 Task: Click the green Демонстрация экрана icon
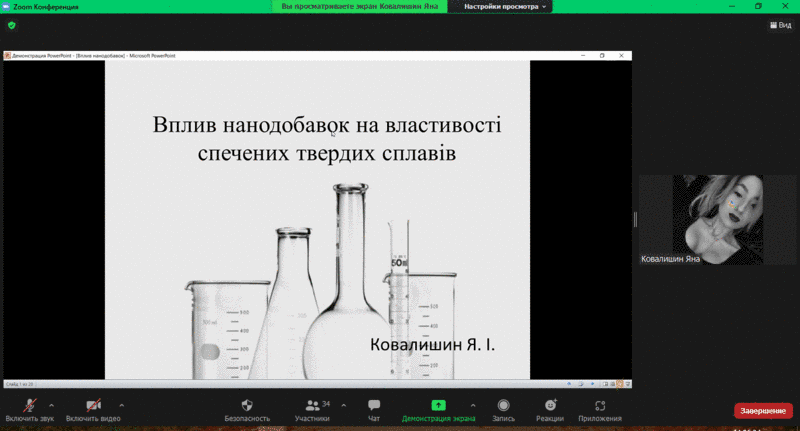click(x=438, y=405)
